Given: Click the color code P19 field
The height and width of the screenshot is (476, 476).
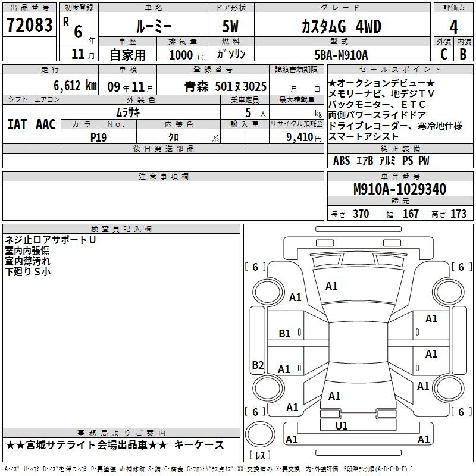Looking at the screenshot, I should tap(99, 137).
